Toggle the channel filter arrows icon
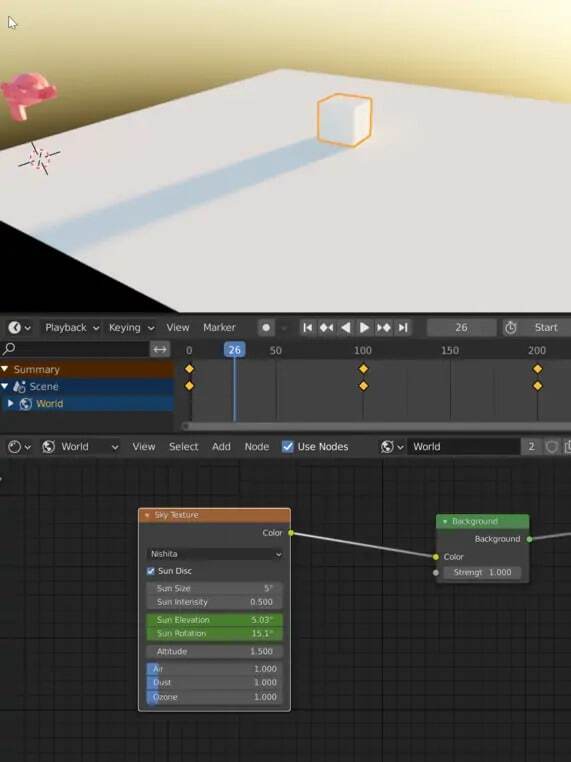Image resolution: width=571 pixels, height=762 pixels. click(x=160, y=349)
